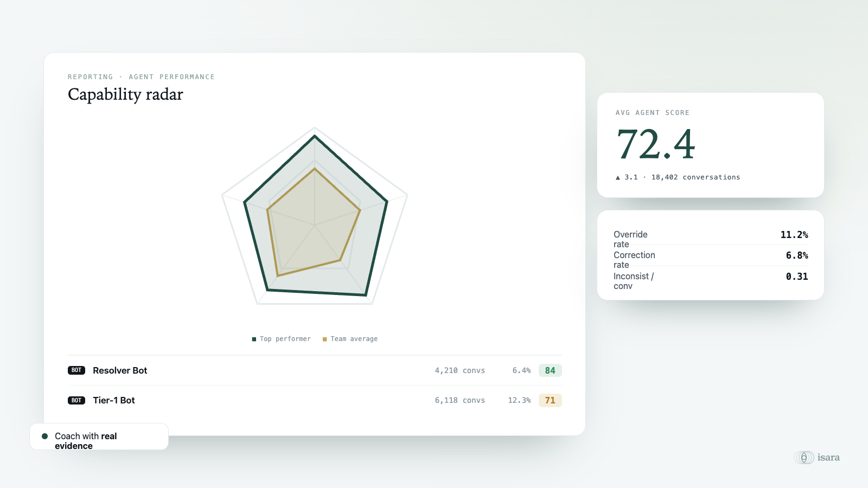Click the 6,118 convs value
Screen dimensions: 868x488
tap(459, 400)
